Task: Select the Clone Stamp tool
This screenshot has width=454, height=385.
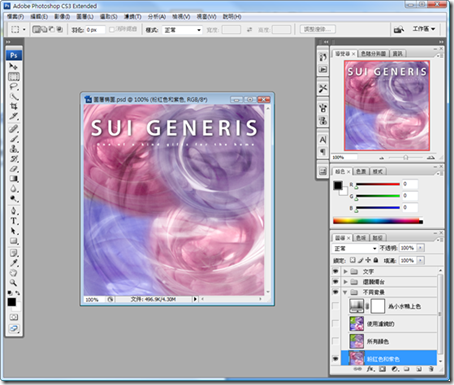Action: point(14,149)
